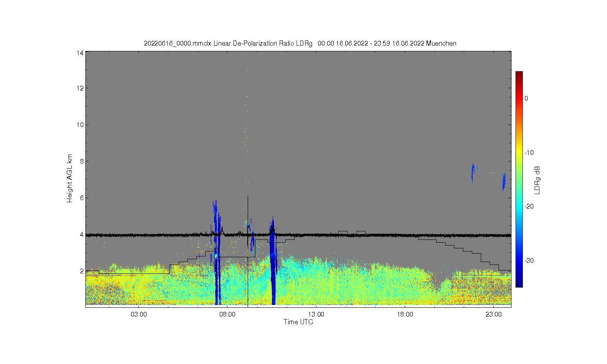
Task: Click the colorbar value 0
Action: tap(526, 98)
